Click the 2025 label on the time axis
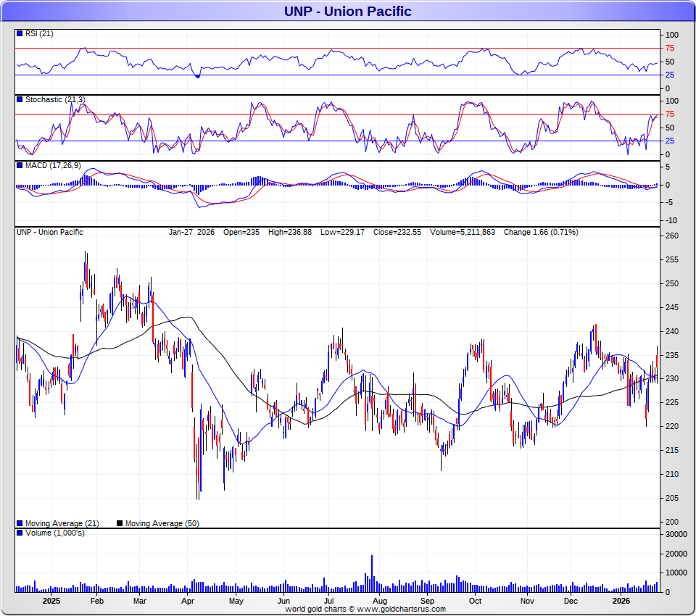696x616 pixels. (51, 601)
